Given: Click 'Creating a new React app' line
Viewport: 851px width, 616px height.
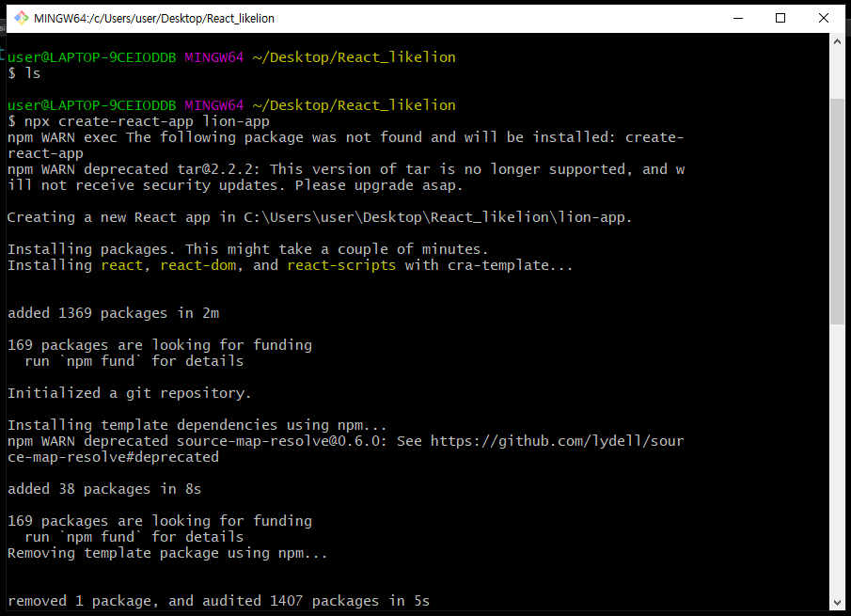Looking at the screenshot, I should tap(320, 217).
